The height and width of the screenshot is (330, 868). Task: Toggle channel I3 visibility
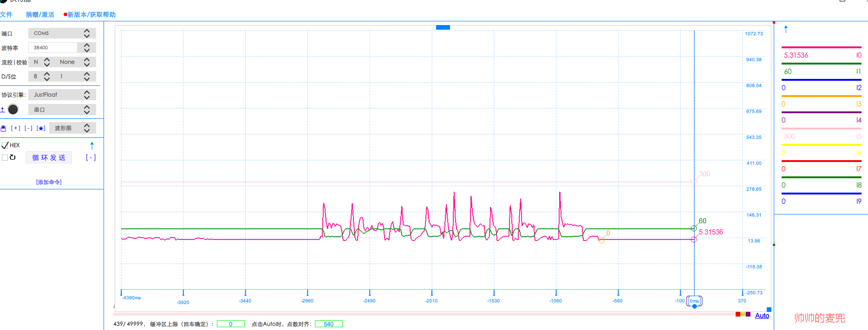(x=859, y=104)
